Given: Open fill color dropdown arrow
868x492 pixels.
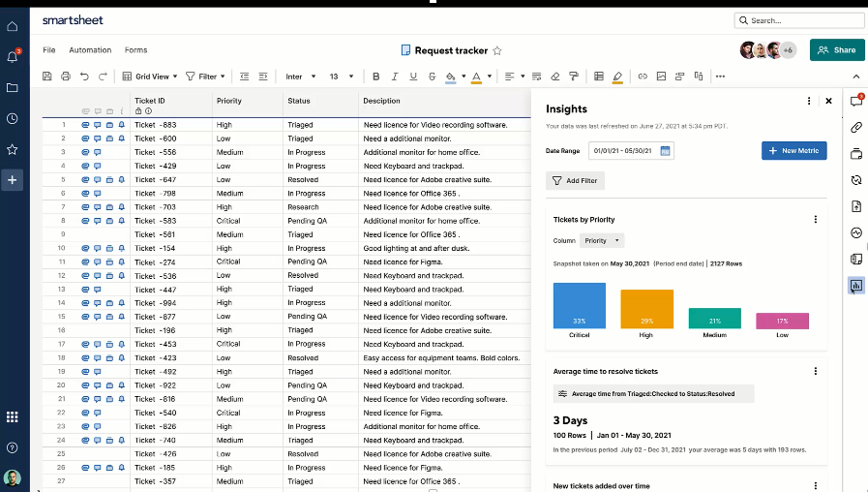Looking at the screenshot, I should click(464, 77).
